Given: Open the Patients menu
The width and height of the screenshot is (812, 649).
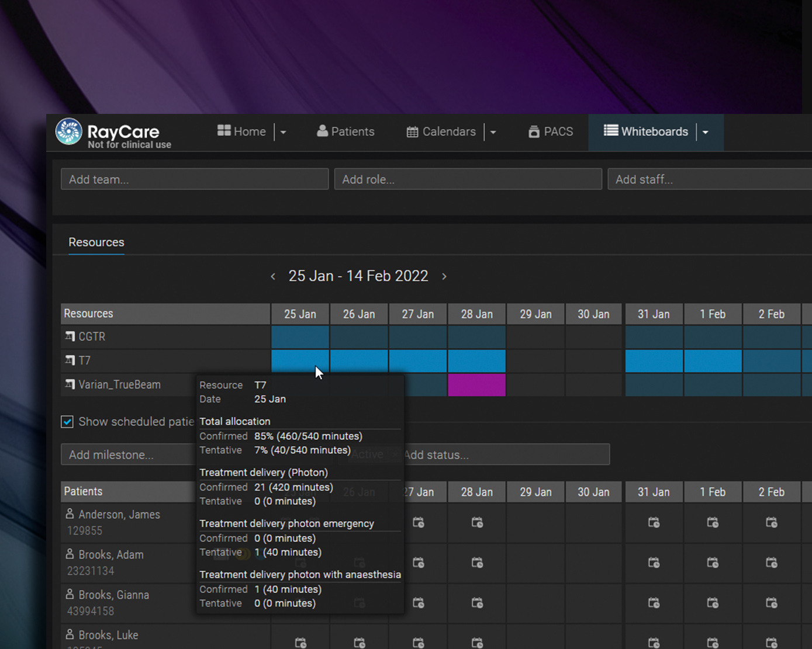Looking at the screenshot, I should click(345, 132).
